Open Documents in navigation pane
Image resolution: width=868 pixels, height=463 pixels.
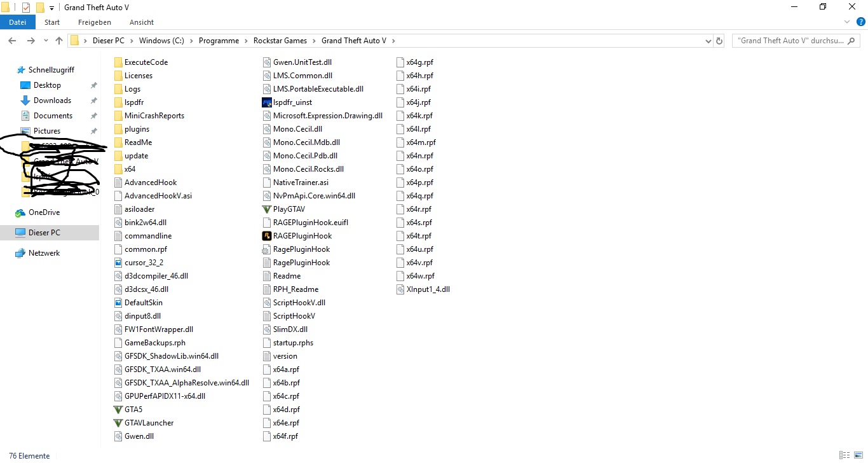[53, 116]
